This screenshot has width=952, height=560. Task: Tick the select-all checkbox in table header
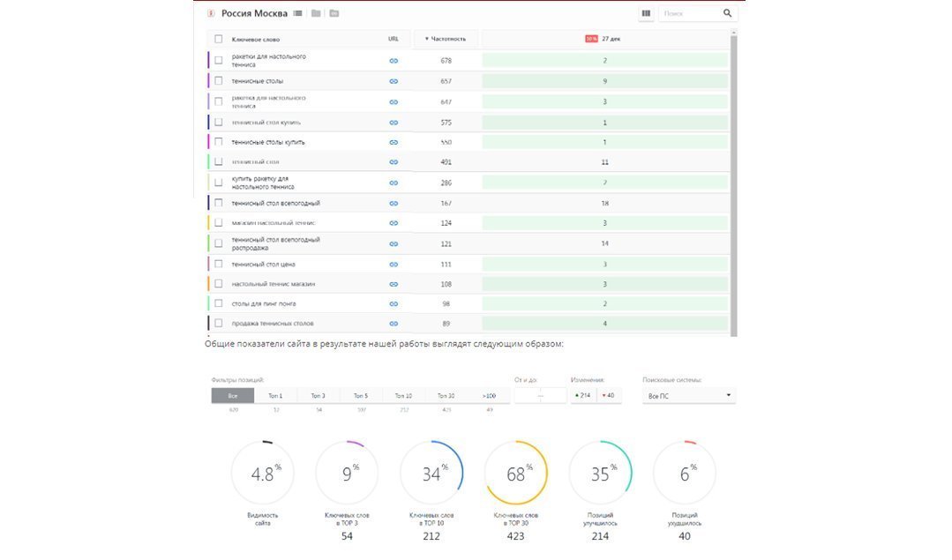point(219,39)
